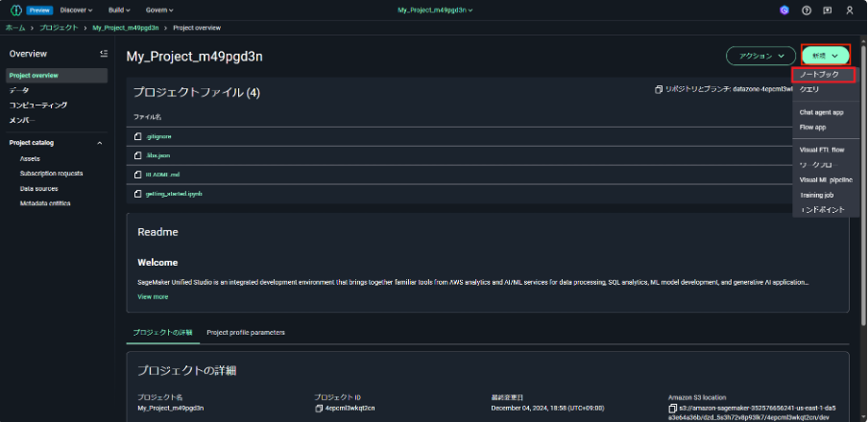Copy the project ID icon
868x422 pixels.
319,409
